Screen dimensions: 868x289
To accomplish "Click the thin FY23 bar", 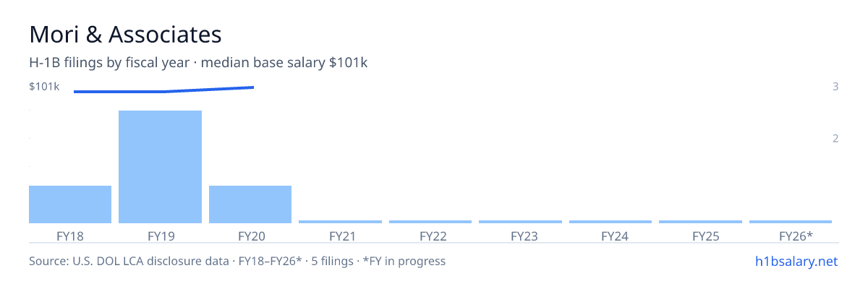I will [520, 221].
